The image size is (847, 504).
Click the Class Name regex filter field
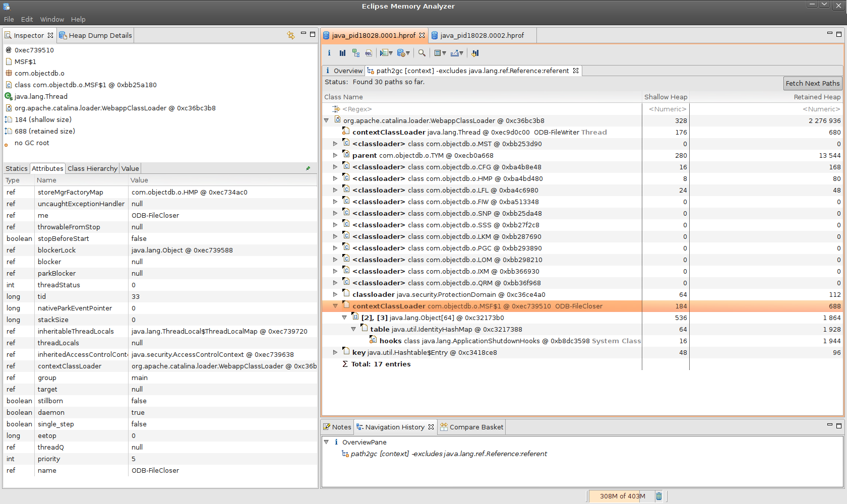(481, 109)
